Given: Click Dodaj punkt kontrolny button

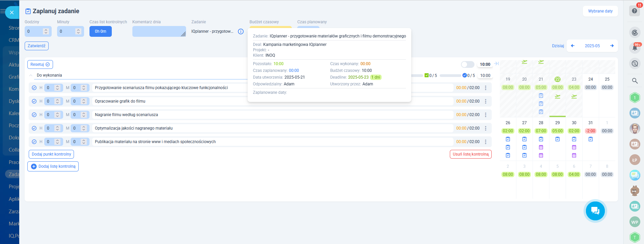Looking at the screenshot, I should (x=51, y=154).
